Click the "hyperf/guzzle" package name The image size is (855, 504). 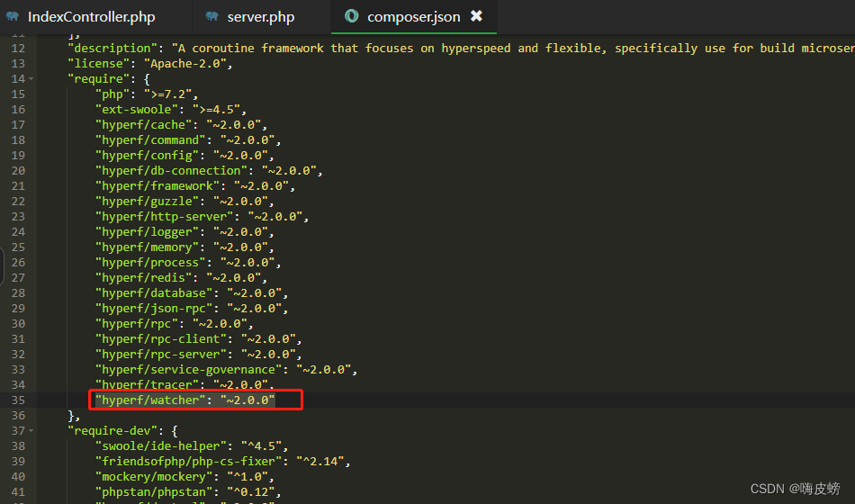click(x=148, y=202)
